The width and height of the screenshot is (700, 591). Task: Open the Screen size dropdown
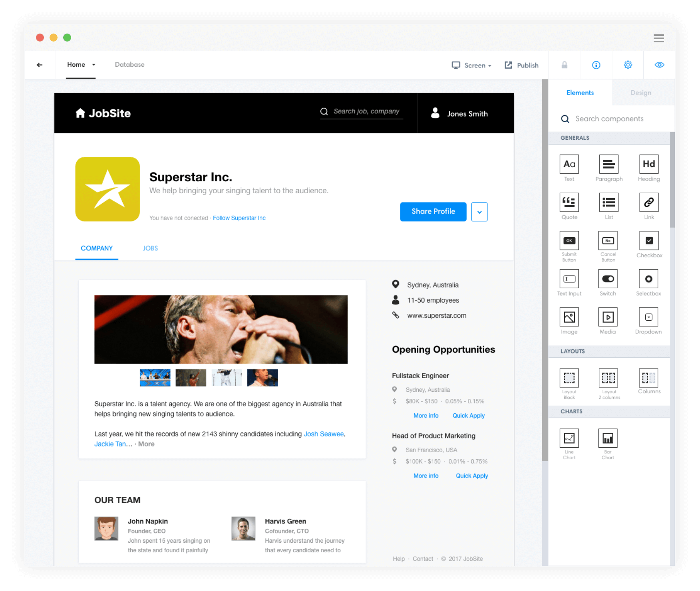click(471, 65)
